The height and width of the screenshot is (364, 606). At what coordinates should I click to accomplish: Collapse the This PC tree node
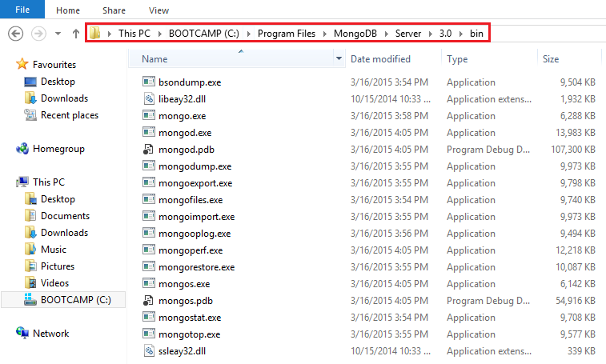[x=7, y=182]
